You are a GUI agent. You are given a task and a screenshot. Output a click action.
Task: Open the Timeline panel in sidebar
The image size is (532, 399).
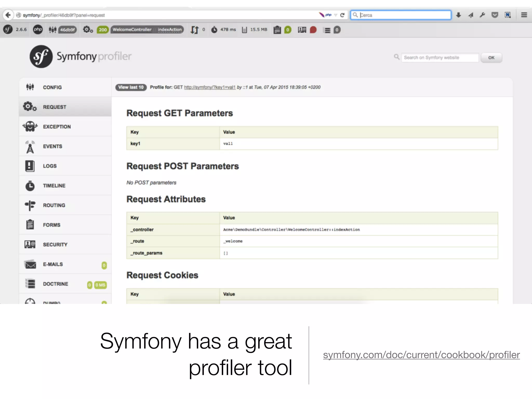pyautogui.click(x=65, y=185)
